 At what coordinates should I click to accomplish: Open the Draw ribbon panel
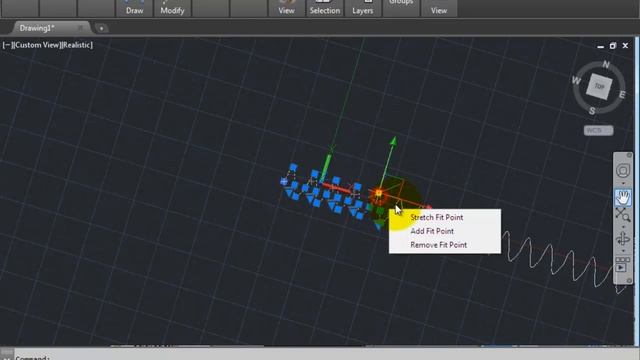(x=134, y=8)
